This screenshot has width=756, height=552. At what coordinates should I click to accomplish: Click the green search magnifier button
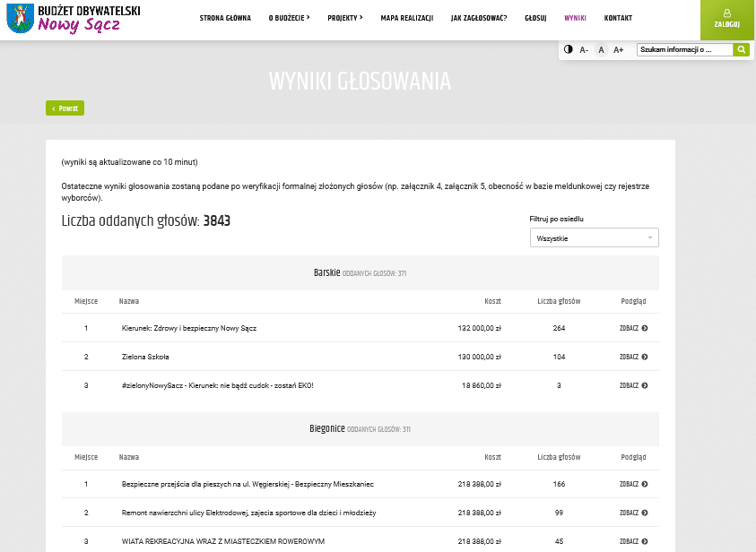741,50
